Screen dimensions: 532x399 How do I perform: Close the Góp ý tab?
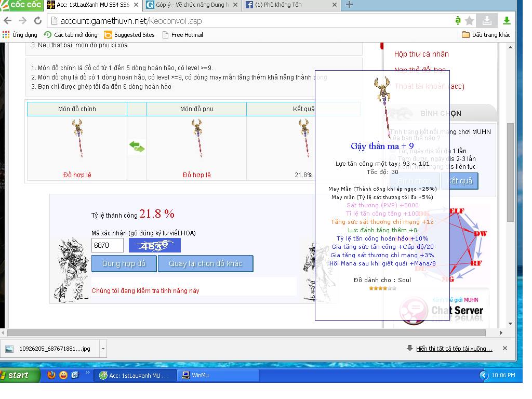pyautogui.click(x=235, y=5)
